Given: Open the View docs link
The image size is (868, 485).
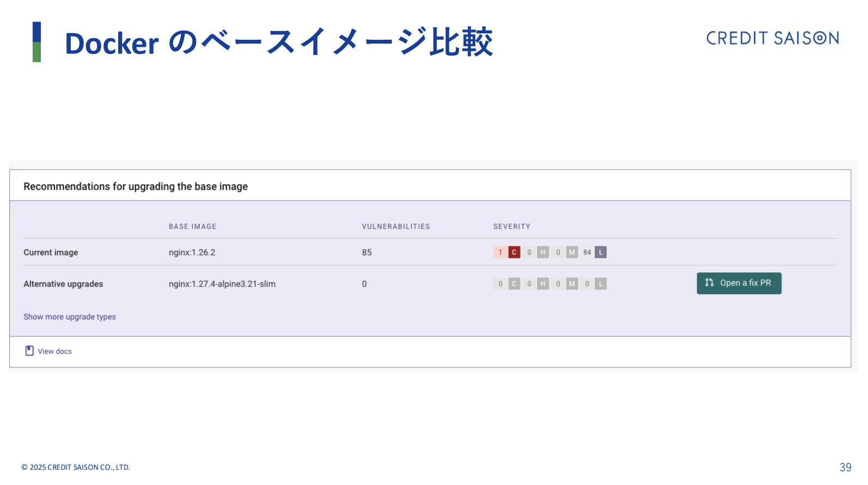Looking at the screenshot, I should pyautogui.click(x=54, y=351).
